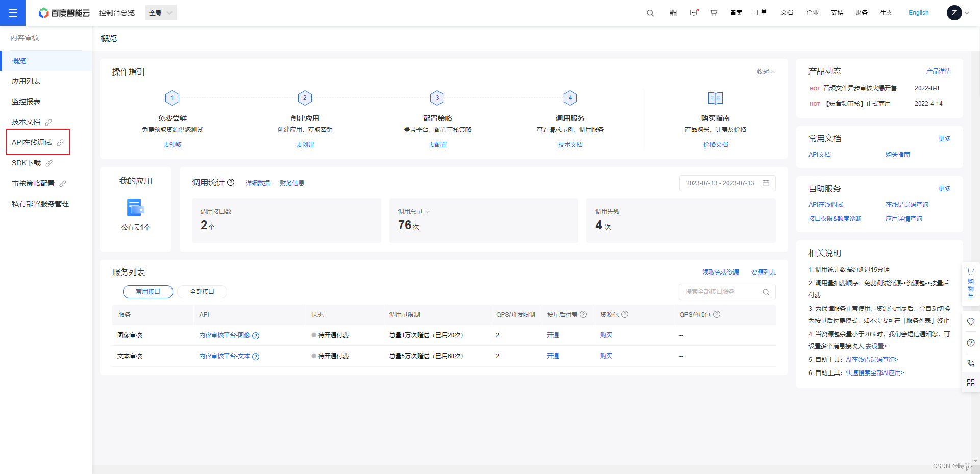The height and width of the screenshot is (474, 980).
Task: Open the calendar icon in date range field
Action: tap(766, 183)
